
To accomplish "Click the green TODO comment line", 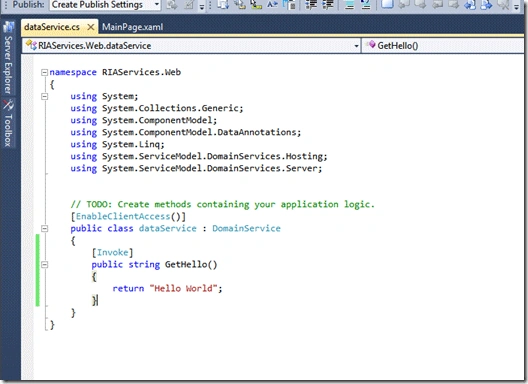I will tap(222, 204).
